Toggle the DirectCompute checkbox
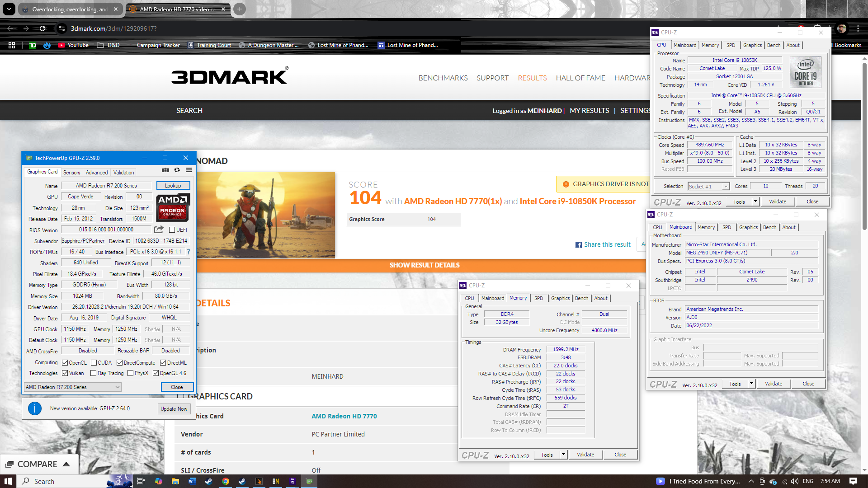This screenshot has width=868, height=488. point(119,363)
